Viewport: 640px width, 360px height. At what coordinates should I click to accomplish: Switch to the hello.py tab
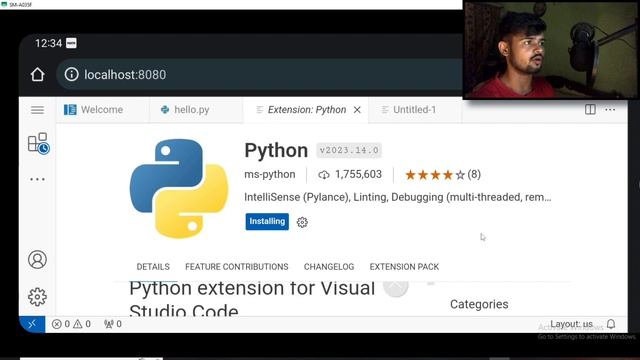(x=196, y=110)
